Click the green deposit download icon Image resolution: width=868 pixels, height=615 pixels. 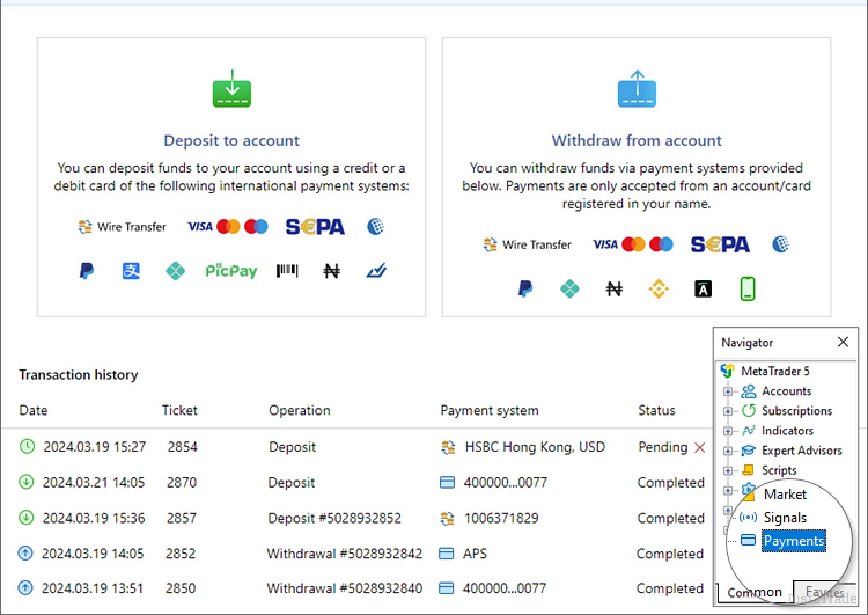pyautogui.click(x=231, y=89)
